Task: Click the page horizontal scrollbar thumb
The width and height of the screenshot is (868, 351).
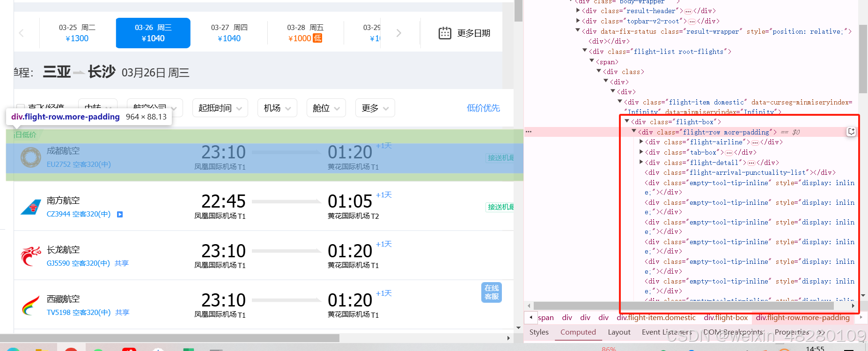Action: [x=169, y=338]
